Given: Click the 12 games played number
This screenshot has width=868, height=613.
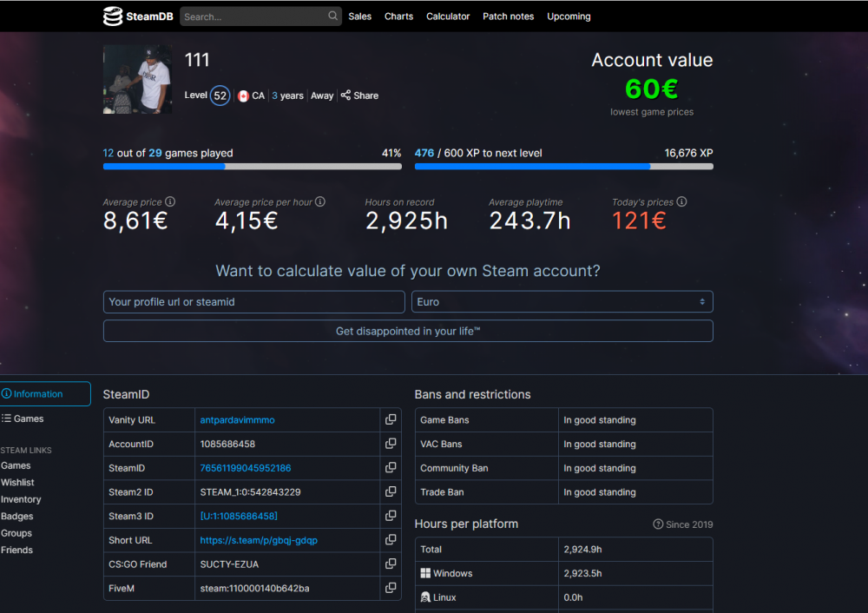Looking at the screenshot, I should pos(108,153).
